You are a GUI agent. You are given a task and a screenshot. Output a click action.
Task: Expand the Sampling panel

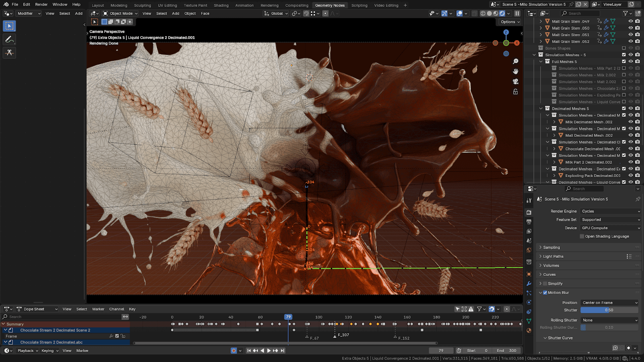551,247
